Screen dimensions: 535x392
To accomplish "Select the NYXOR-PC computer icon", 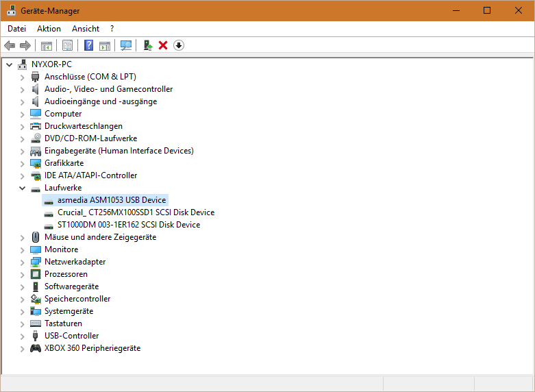I will pyautogui.click(x=23, y=64).
